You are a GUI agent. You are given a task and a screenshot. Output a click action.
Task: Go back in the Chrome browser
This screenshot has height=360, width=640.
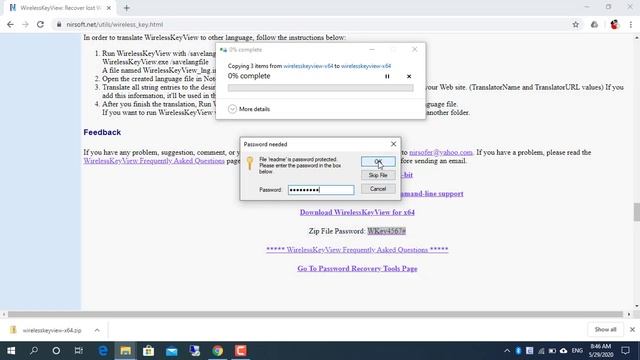tap(10, 24)
